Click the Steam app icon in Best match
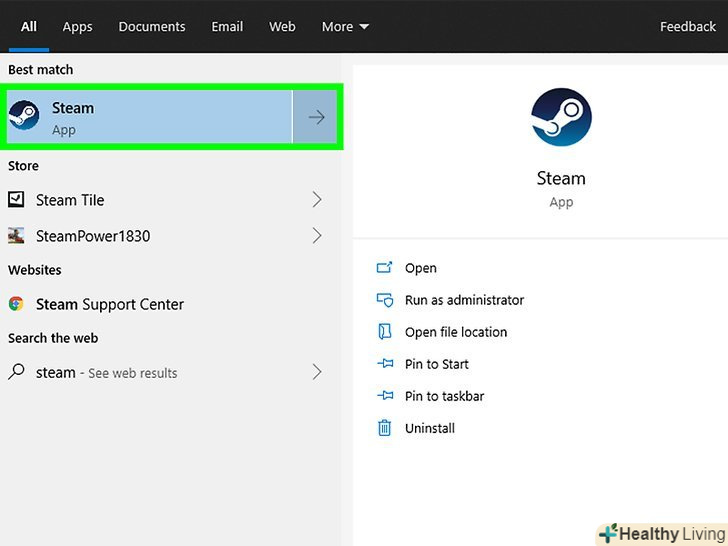The image size is (728, 546). point(24,116)
